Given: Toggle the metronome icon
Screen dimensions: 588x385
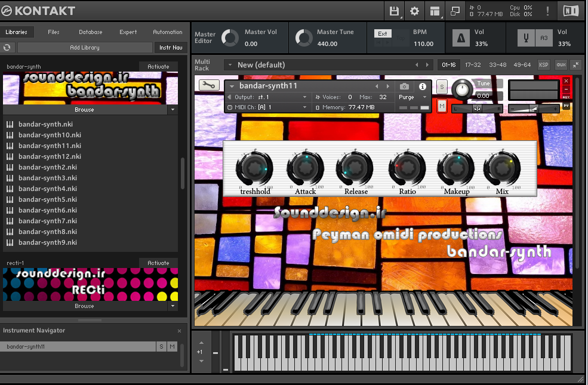Looking at the screenshot, I should click(x=461, y=38).
